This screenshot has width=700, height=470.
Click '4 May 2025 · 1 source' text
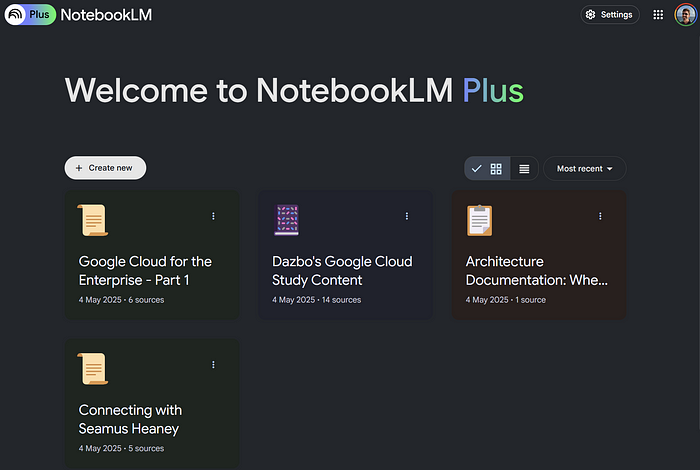point(506,300)
